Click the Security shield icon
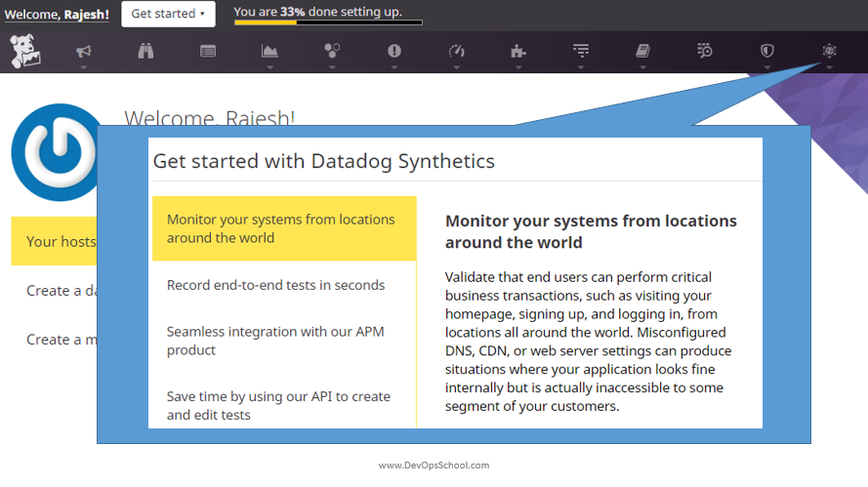Image resolution: width=868 pixels, height=487 pixels. 766,52
